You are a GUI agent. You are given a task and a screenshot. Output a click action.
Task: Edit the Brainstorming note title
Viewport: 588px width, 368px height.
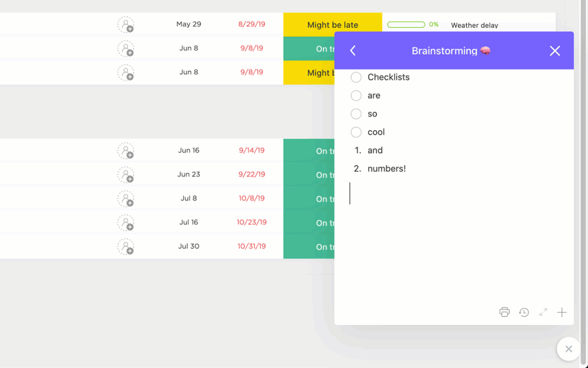coord(444,50)
